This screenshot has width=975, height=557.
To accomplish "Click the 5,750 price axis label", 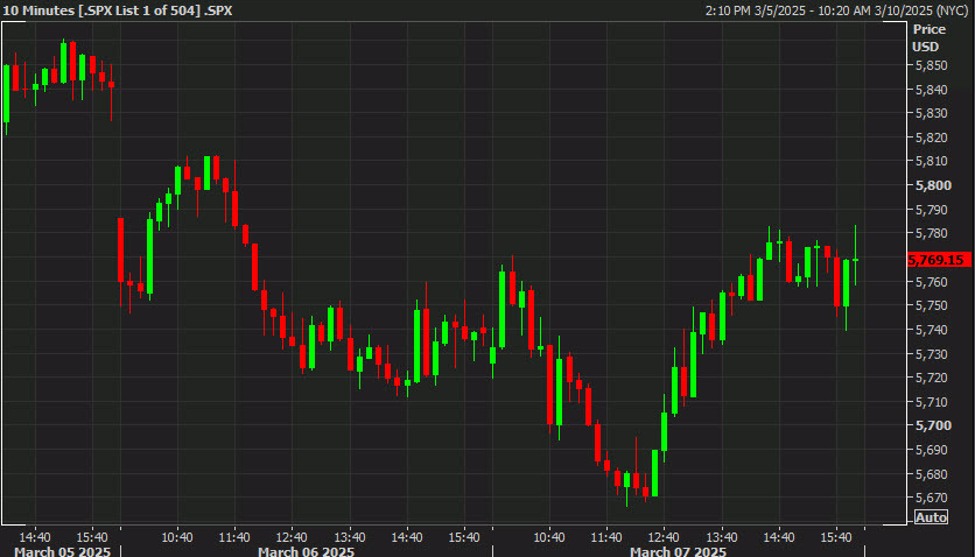I will tap(931, 306).
